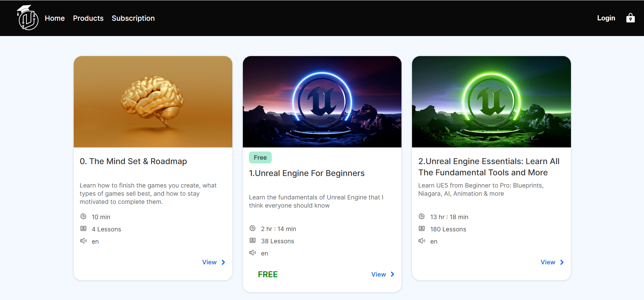Click the speaker icon on Essentials card
This screenshot has height=300, width=644.
pyautogui.click(x=422, y=241)
